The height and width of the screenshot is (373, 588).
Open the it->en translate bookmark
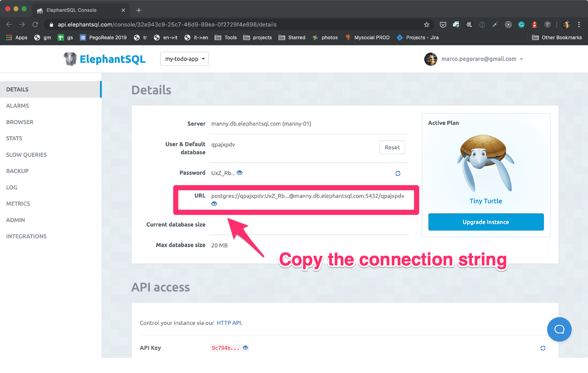tap(196, 37)
